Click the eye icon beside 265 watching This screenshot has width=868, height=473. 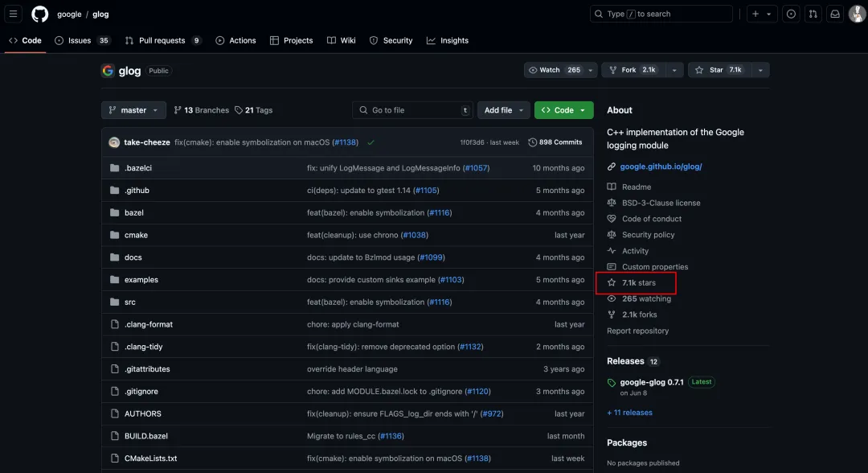tap(611, 298)
